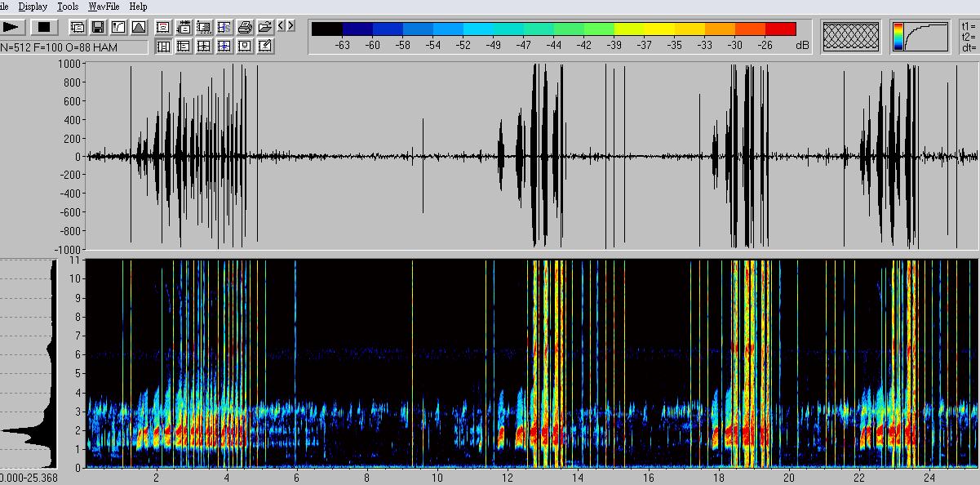Stop audio playback with the square button
The image size is (980, 485).
45,28
